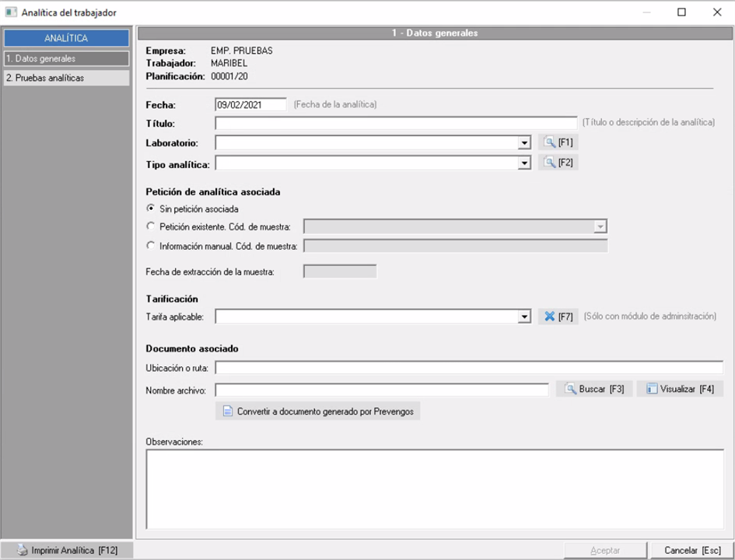
Task: Select the 'Sin petición asociada' radio option
Action: click(151, 208)
